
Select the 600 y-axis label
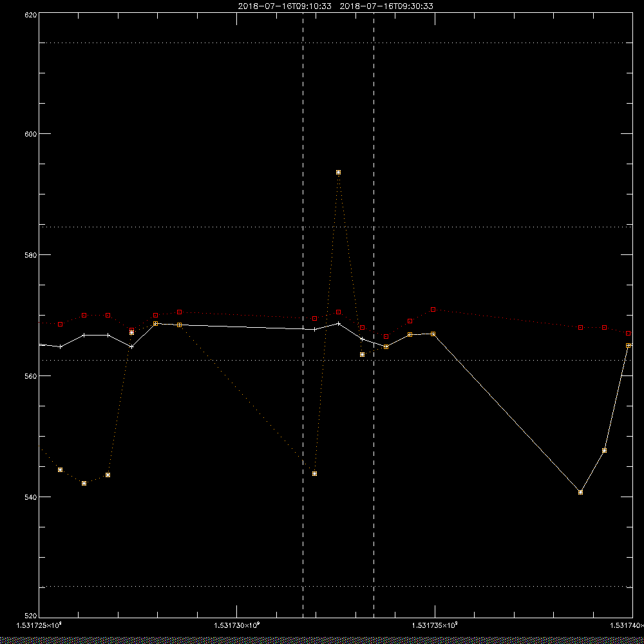[x=31, y=134]
